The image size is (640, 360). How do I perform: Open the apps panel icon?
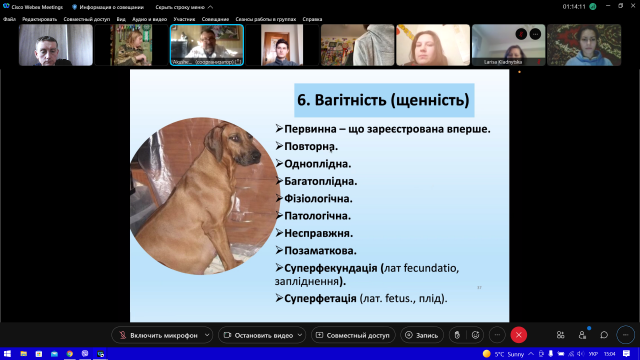(x=560, y=335)
